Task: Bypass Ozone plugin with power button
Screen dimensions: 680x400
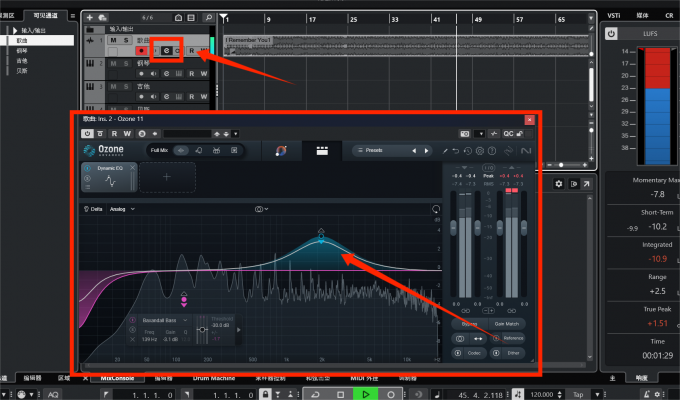Action: pyautogui.click(x=88, y=134)
